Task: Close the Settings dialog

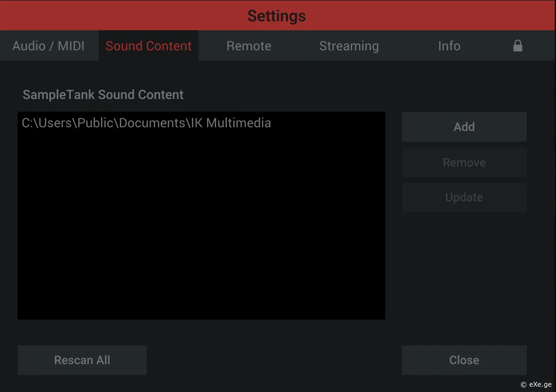Action: coord(464,360)
